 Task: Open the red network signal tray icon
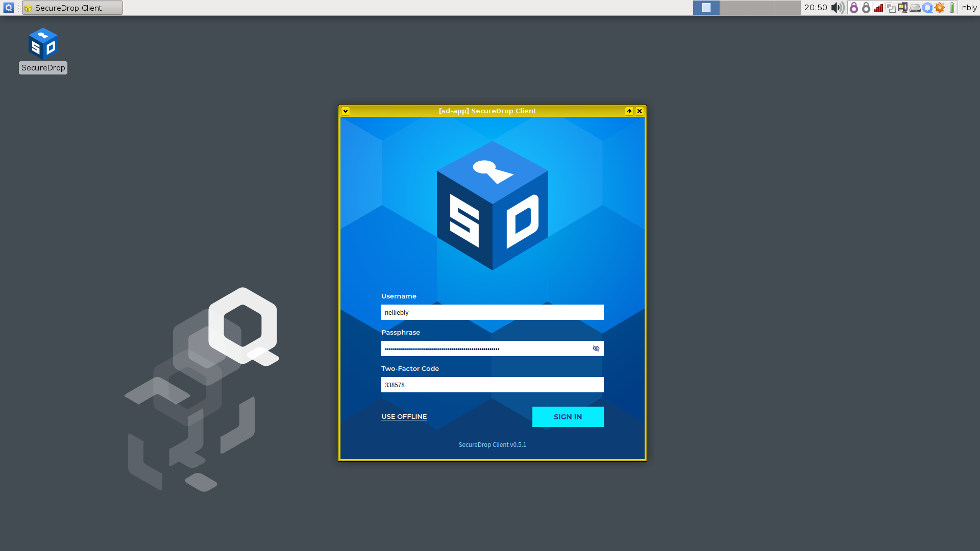click(878, 8)
